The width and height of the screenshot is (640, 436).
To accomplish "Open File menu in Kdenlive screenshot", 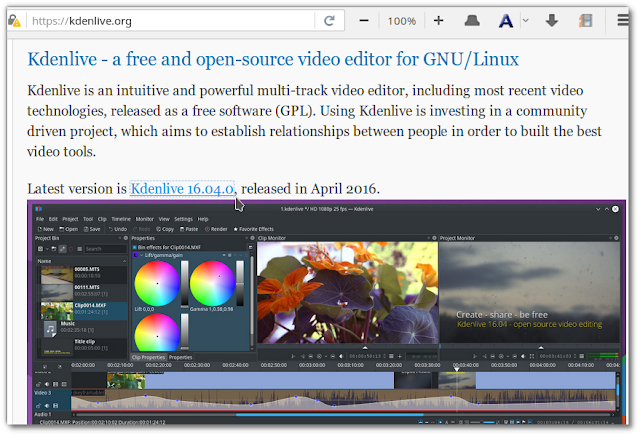I will coord(40,219).
